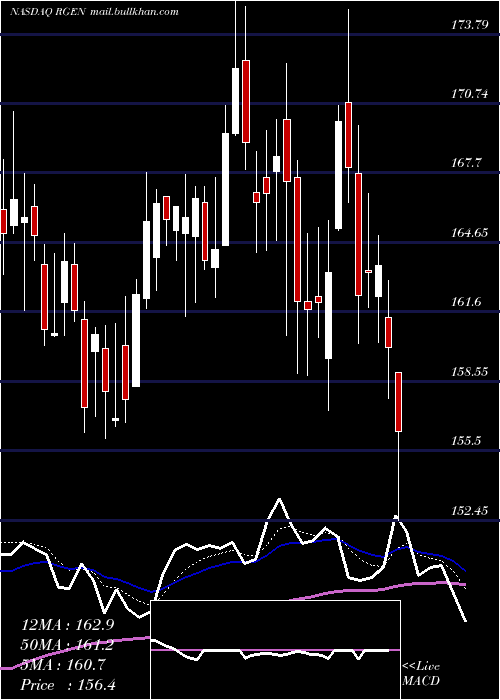Click the 167.7 price axis label
Image resolution: width=500 pixels, height=700 pixels.
(x=466, y=163)
